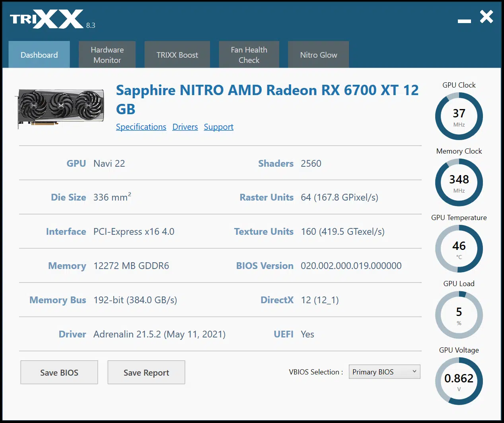Go to the Fan Health Check tab
The image size is (504, 423).
tap(249, 55)
